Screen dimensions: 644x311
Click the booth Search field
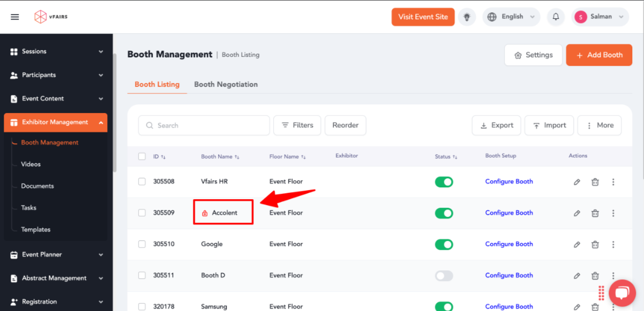[x=204, y=125]
